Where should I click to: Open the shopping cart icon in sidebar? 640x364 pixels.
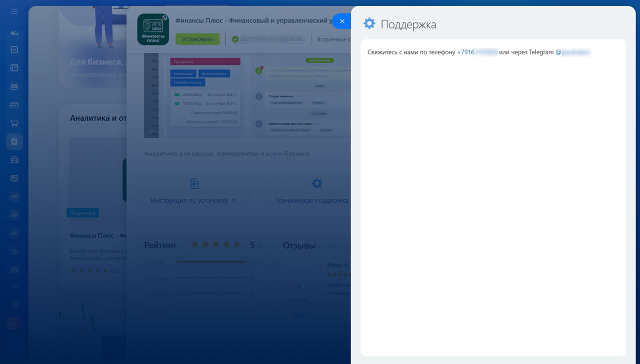click(14, 123)
